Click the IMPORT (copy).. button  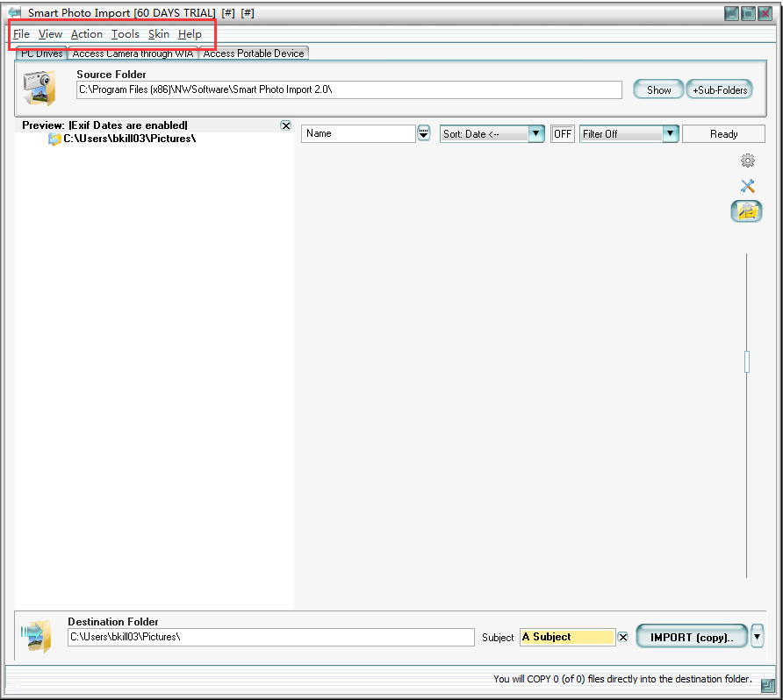tap(692, 637)
